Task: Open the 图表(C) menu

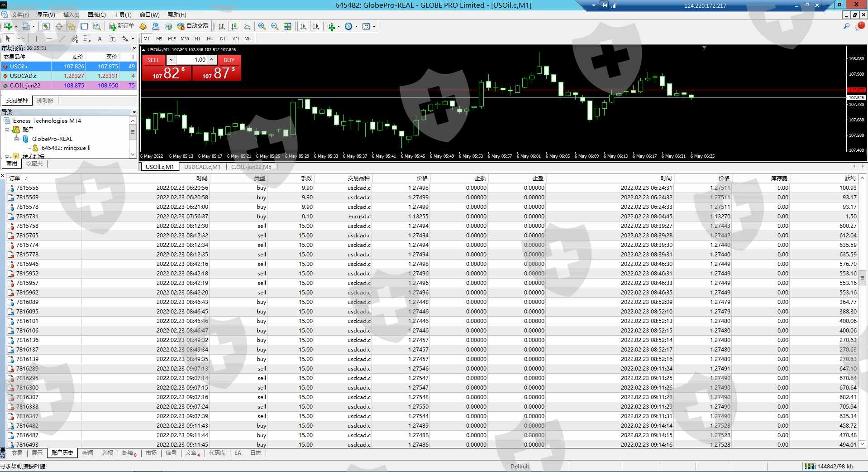Action: pos(96,15)
